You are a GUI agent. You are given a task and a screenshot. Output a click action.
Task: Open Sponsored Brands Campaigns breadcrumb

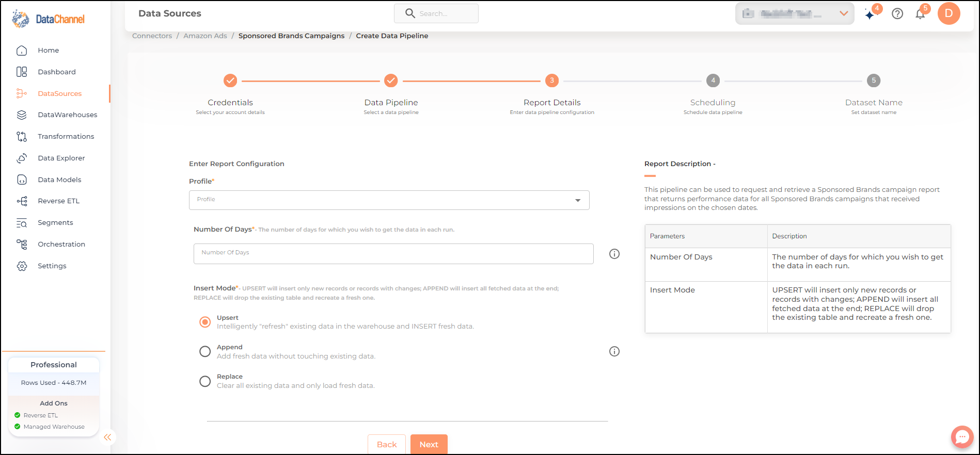(292, 36)
